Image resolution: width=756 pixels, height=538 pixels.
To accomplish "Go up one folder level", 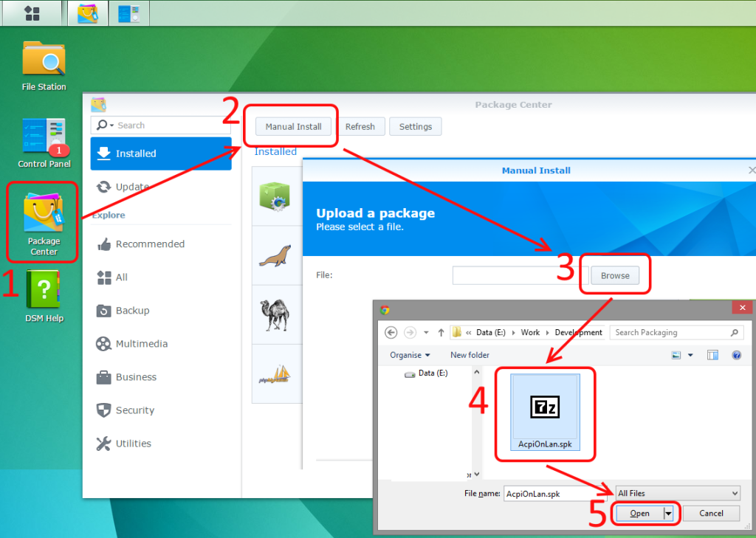I will coord(441,333).
